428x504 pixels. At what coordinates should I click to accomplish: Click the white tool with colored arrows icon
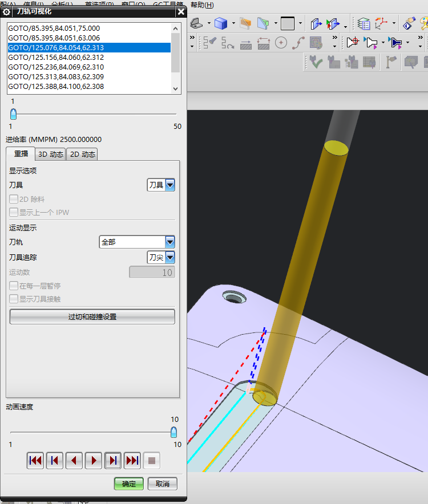pos(370,42)
